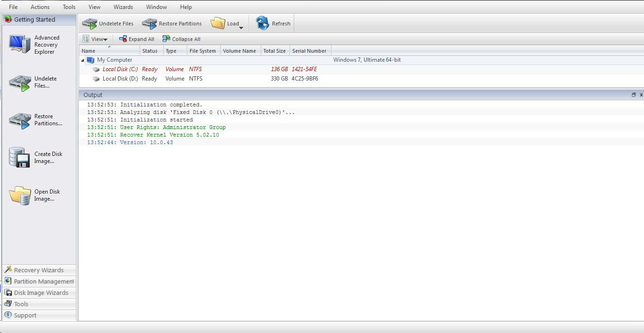Open the Load dropdown arrow
This screenshot has width=644, height=333.
241,27
